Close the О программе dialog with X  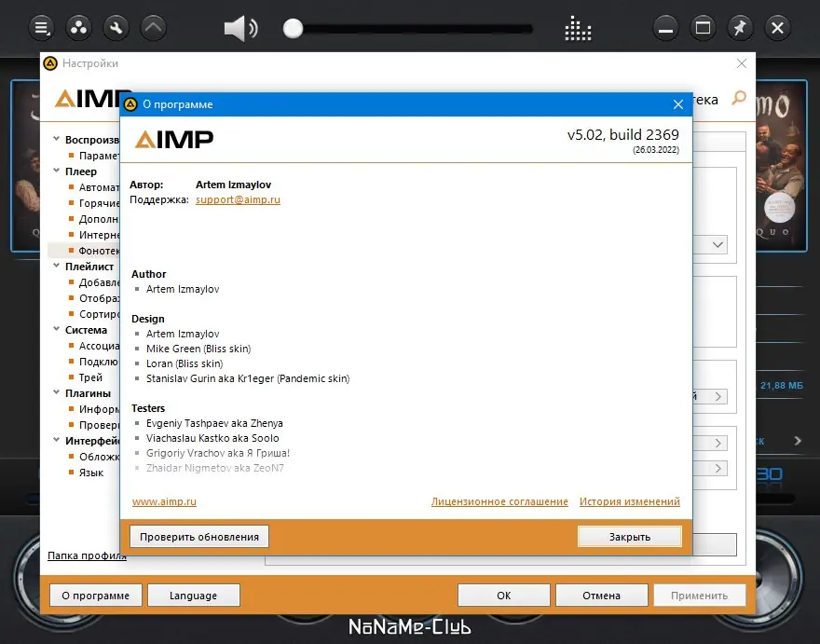[x=678, y=104]
